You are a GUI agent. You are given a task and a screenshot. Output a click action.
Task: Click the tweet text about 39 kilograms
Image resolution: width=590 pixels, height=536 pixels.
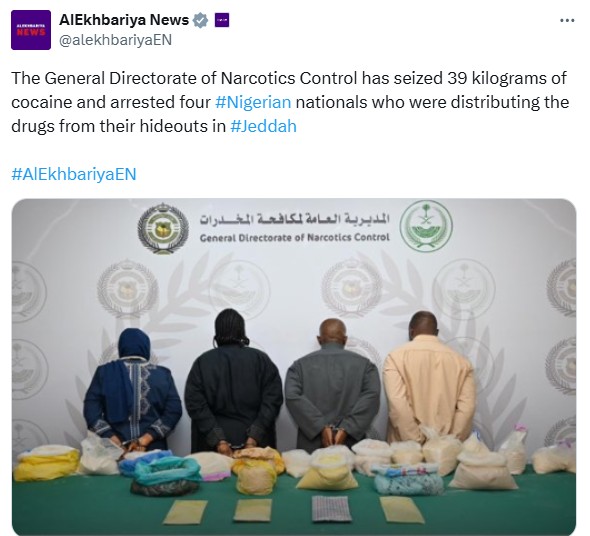tap(290, 102)
